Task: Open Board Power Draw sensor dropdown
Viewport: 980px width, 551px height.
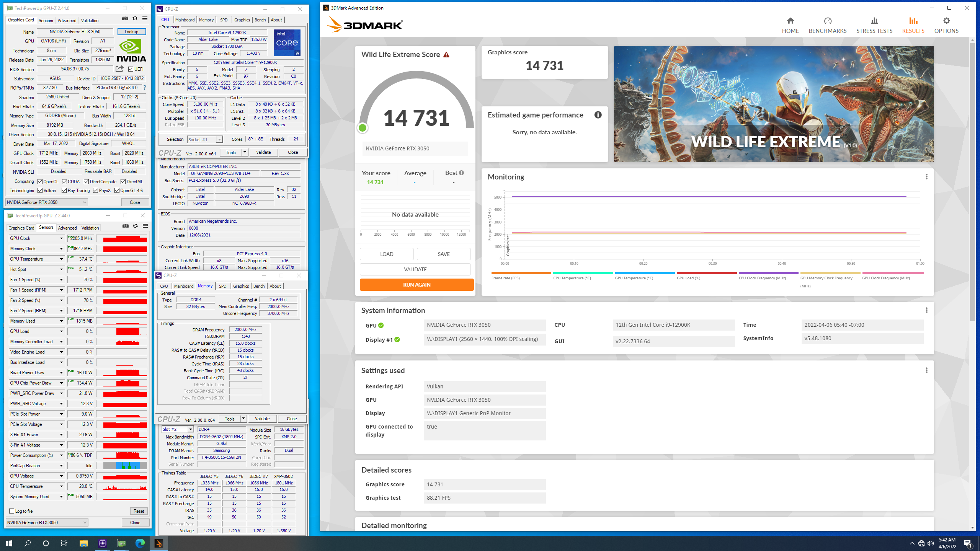Action: pyautogui.click(x=61, y=373)
